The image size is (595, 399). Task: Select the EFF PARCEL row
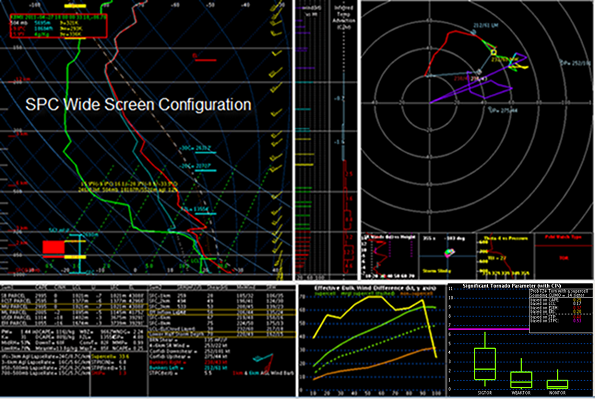[x=74, y=323]
